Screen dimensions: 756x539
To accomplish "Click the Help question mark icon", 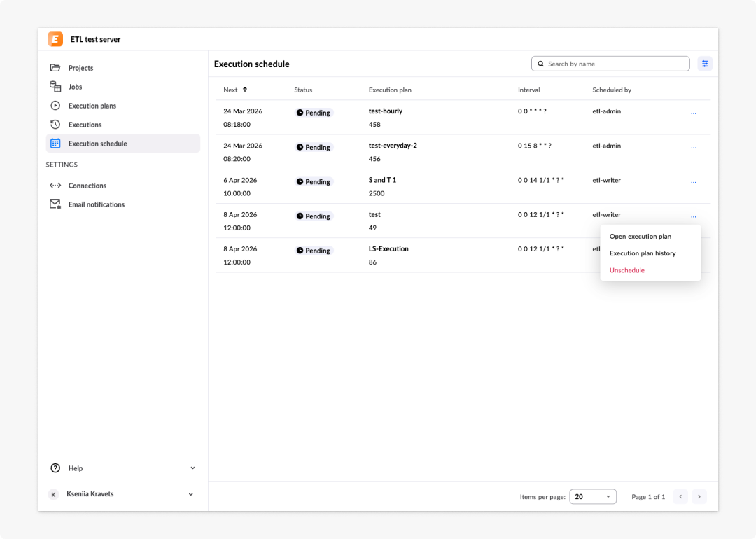I will point(55,468).
